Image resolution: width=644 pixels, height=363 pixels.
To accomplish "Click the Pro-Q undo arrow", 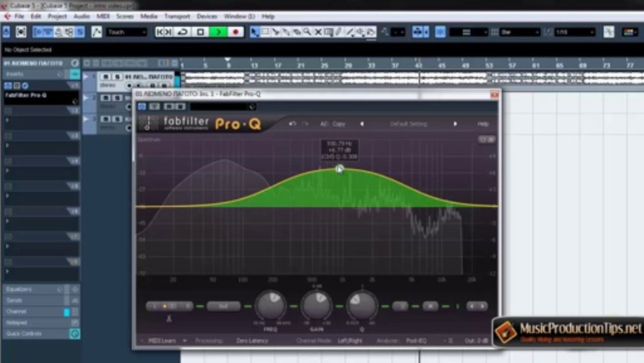I will click(293, 124).
